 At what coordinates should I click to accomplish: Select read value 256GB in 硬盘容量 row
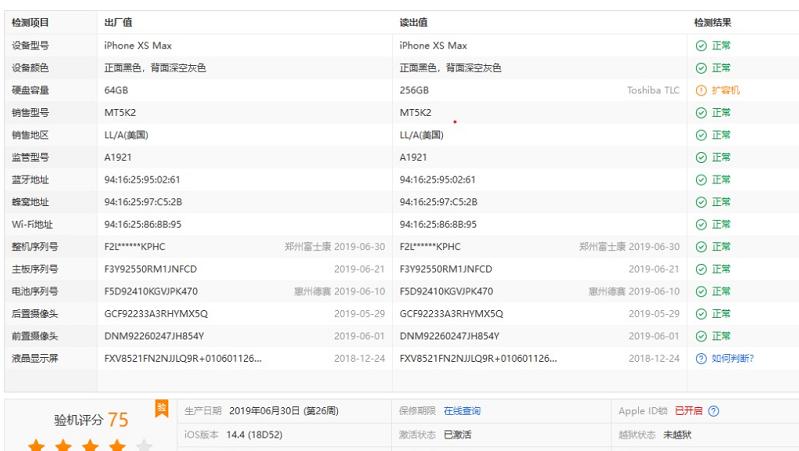414,90
